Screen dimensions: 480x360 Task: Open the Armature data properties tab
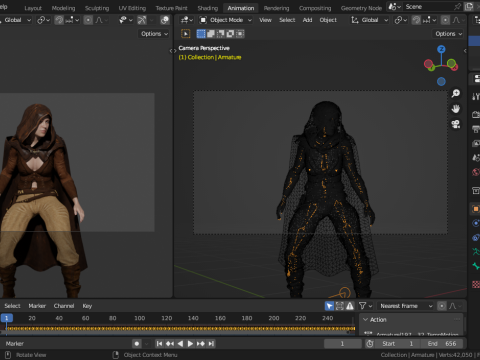(476, 252)
